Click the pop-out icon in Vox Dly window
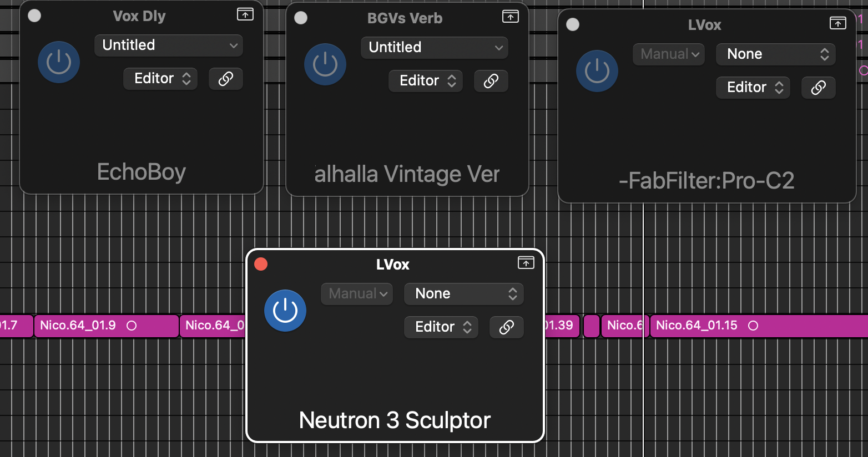Screen dimensions: 868x457 (245, 14)
